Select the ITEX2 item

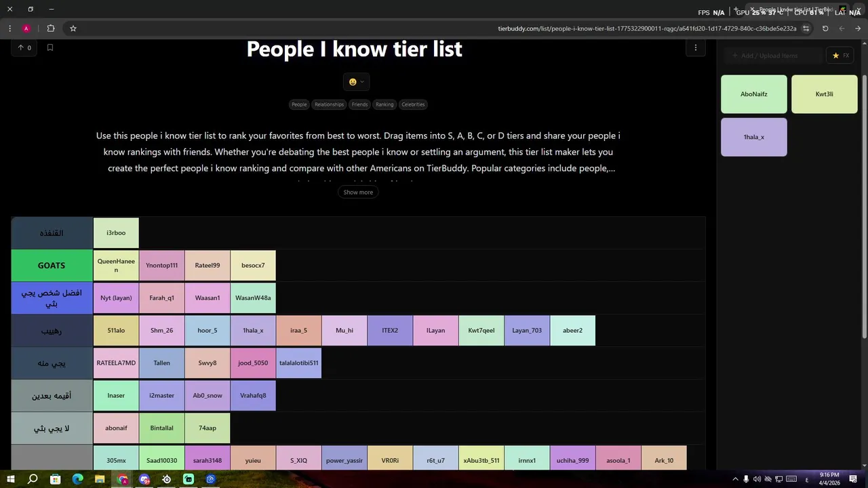coord(390,331)
